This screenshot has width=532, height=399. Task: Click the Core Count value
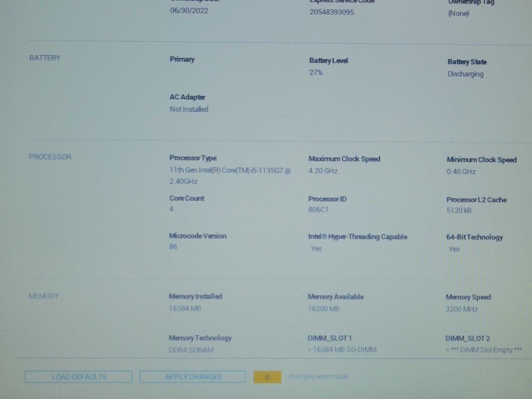click(x=172, y=209)
